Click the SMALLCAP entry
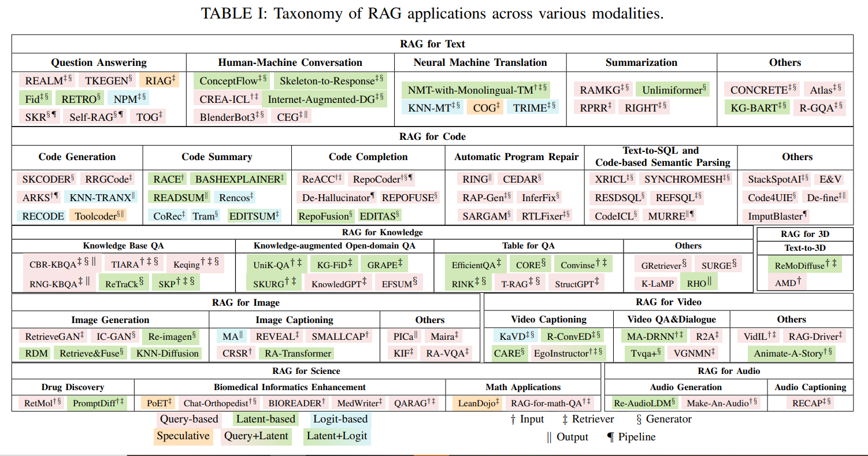The height and width of the screenshot is (456, 868). pyautogui.click(x=340, y=336)
